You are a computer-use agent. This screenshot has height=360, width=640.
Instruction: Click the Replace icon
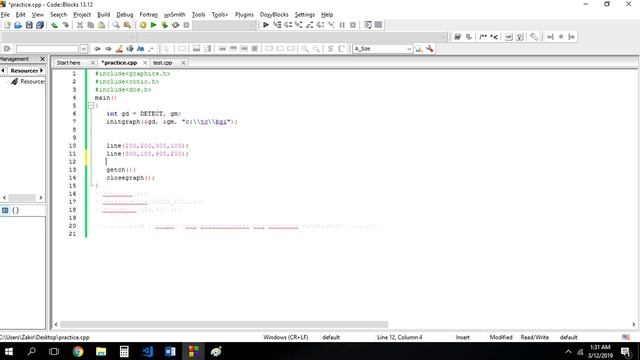coord(127,25)
